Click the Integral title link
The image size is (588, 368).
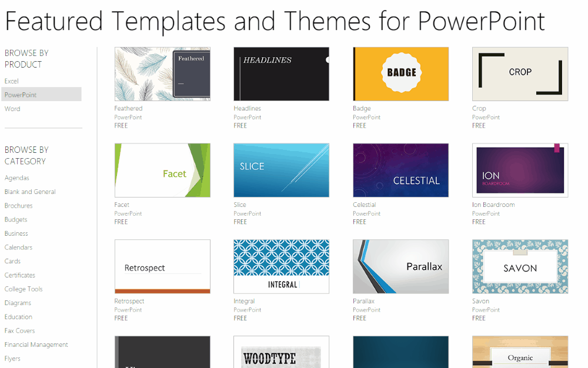[244, 301]
